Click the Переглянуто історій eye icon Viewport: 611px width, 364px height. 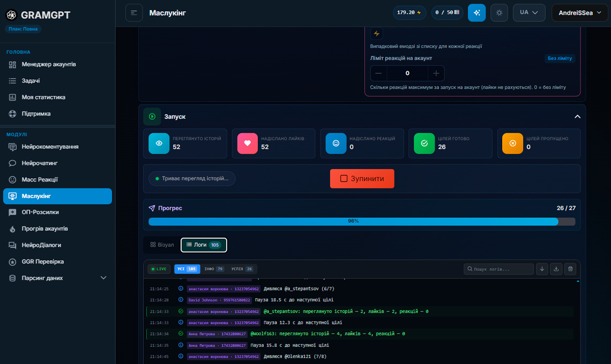click(159, 143)
